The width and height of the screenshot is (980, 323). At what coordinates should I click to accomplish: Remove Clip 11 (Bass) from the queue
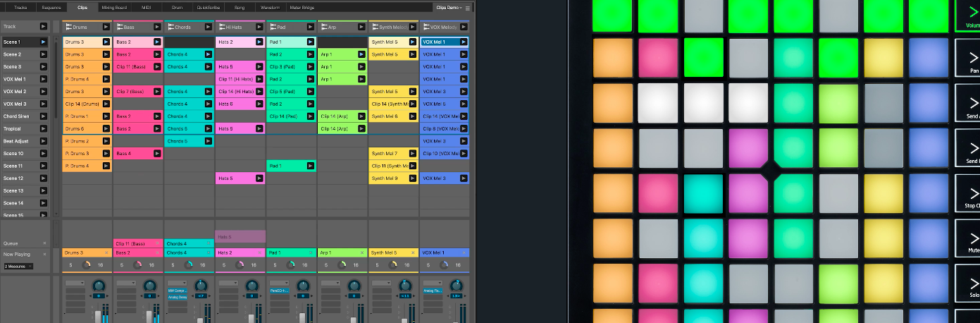click(158, 244)
